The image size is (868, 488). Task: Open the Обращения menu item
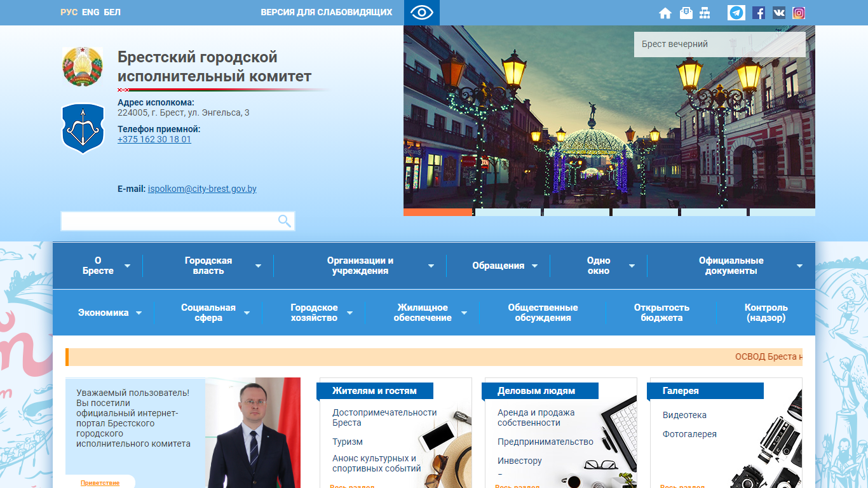(498, 266)
